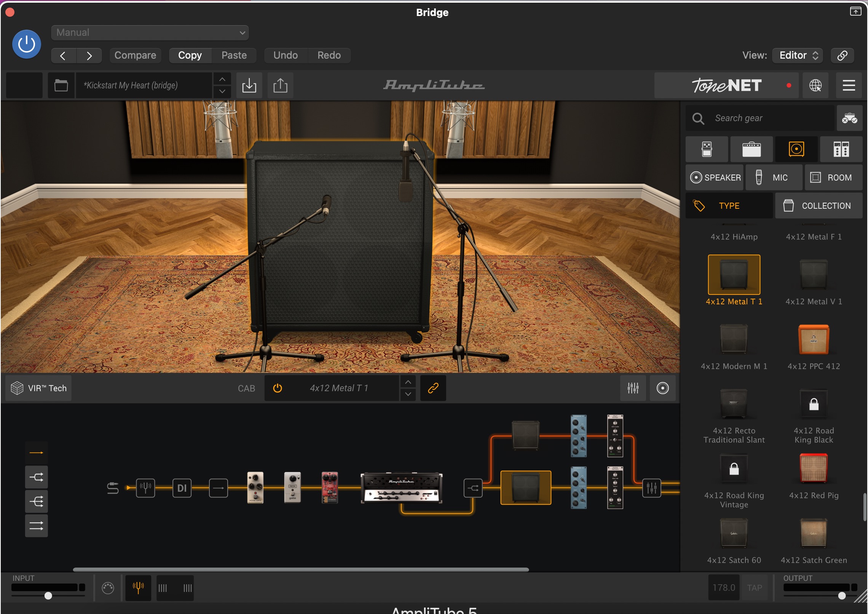Click the VIR Tech button
The height and width of the screenshot is (614, 868).
tap(39, 388)
